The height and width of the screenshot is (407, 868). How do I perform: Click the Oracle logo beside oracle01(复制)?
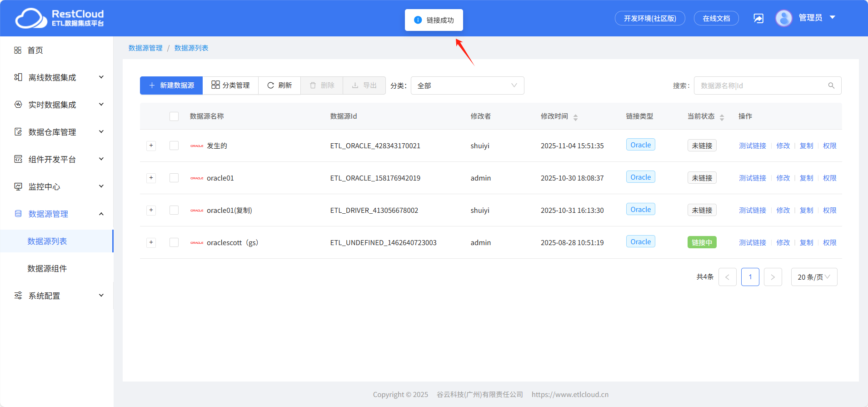[197, 211]
